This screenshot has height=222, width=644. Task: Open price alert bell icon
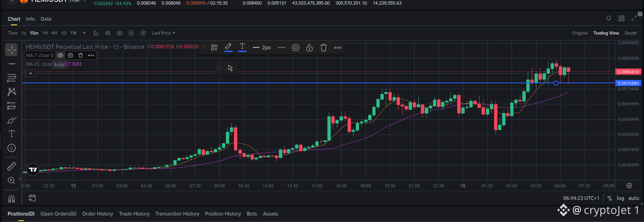609,18
